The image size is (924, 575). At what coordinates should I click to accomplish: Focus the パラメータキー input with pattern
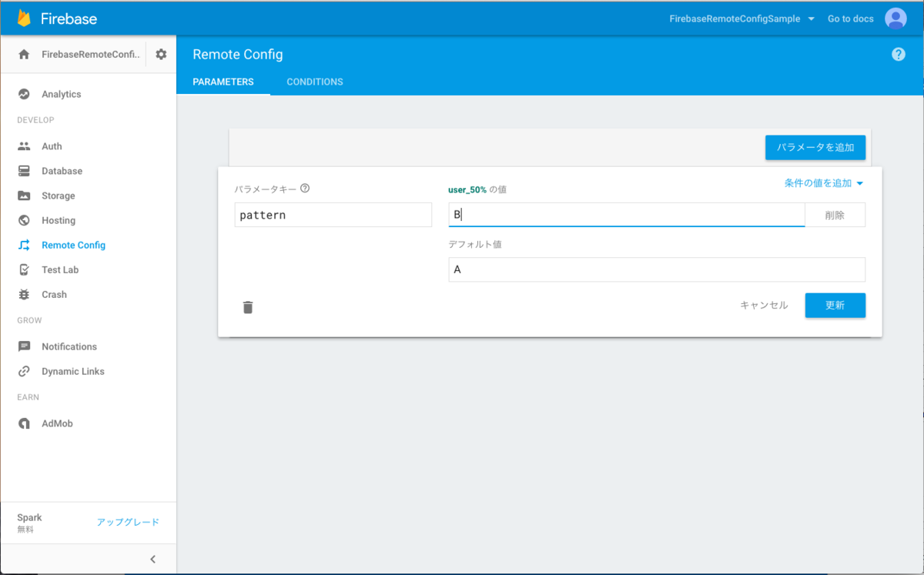pos(333,215)
